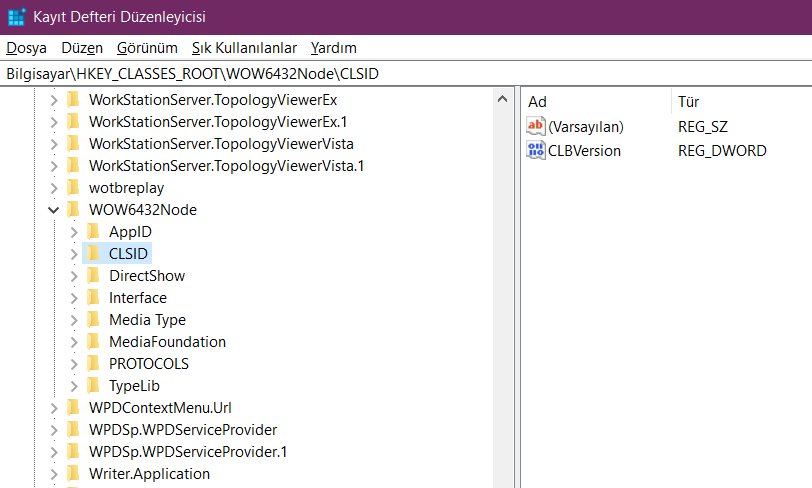Viewport: 812px width, 488px height.
Task: Click the selected CLSID folder icon
Action: tap(94, 253)
